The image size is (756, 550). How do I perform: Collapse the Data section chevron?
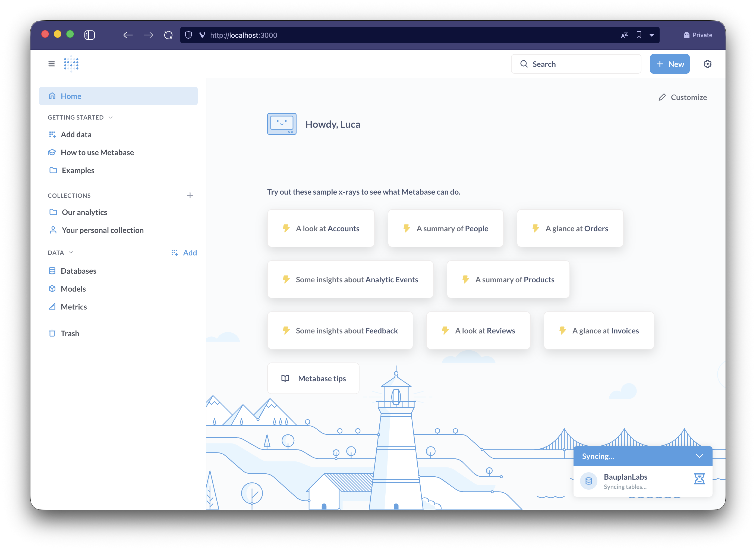pos(71,252)
